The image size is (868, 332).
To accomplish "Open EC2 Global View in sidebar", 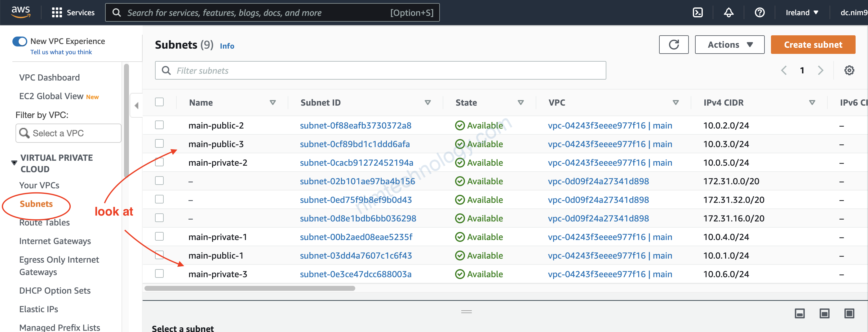I will [x=51, y=96].
